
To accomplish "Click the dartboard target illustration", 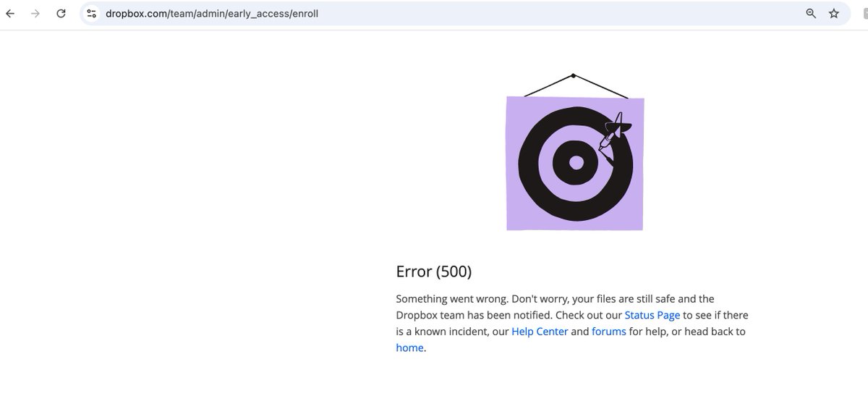I will click(575, 153).
